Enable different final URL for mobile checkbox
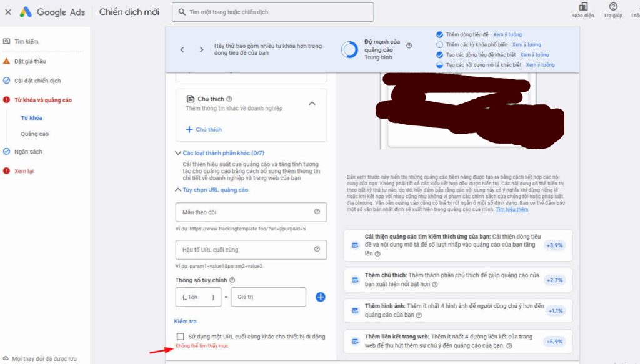This screenshot has height=364, width=640. click(x=181, y=337)
